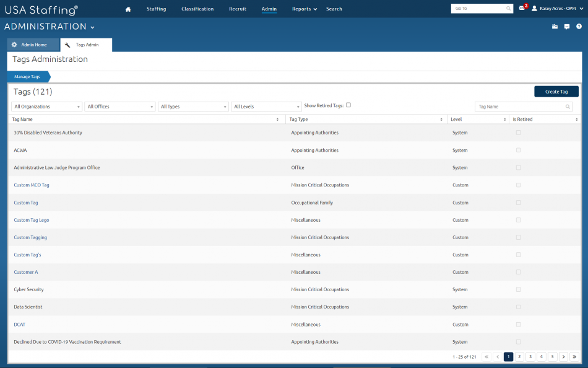Go to the Home icon in navigation
Image resolution: width=588 pixels, height=368 pixels.
(128, 9)
